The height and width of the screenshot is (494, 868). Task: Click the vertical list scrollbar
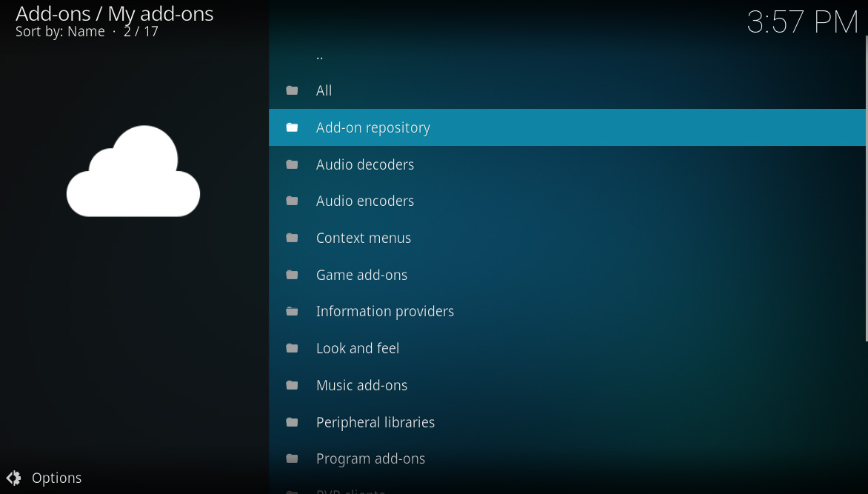click(867, 188)
